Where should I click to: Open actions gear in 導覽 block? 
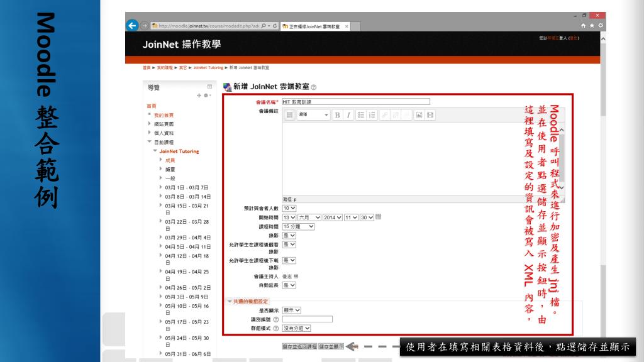207,96
